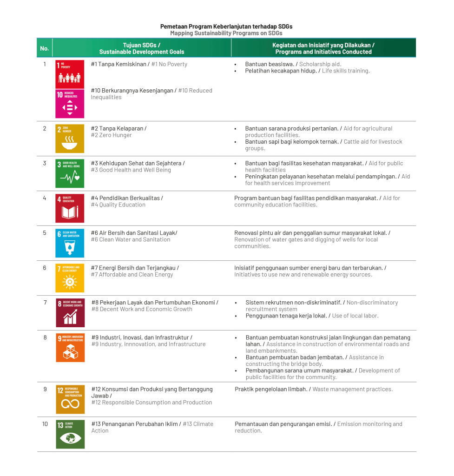The image size is (454, 476).
Task: Click the Affordable and Clean Energy sun icon
Action: pyautogui.click(x=70, y=278)
